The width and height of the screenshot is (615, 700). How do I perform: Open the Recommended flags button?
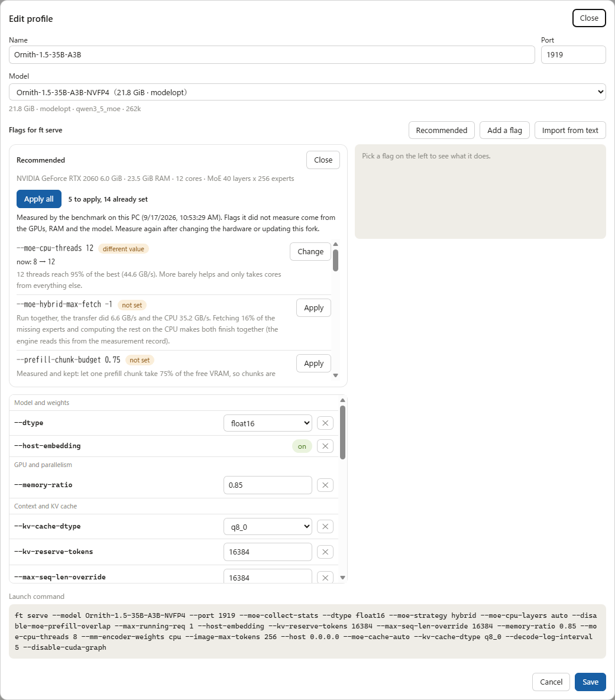click(441, 130)
